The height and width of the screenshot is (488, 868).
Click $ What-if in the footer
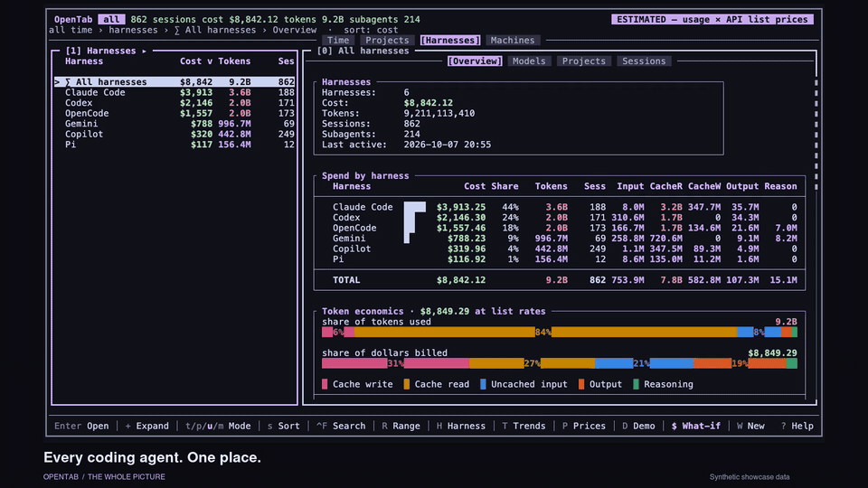click(696, 426)
